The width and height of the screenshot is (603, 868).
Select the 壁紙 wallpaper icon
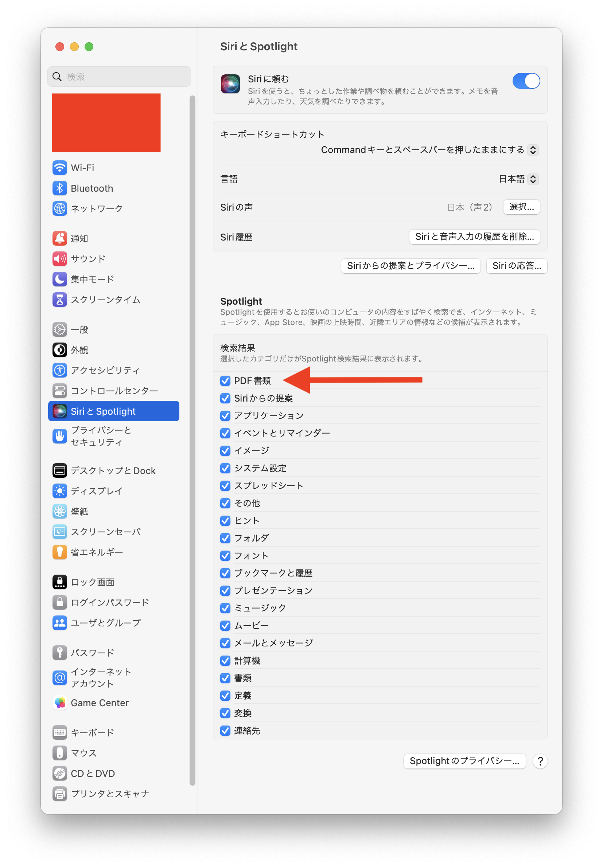pyautogui.click(x=60, y=512)
